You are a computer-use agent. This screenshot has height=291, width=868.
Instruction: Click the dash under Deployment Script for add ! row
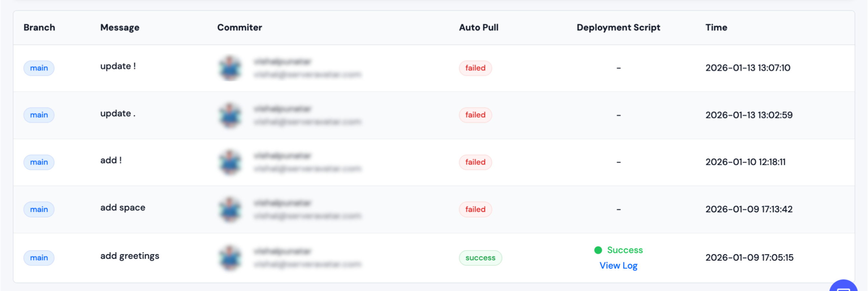[x=619, y=162]
